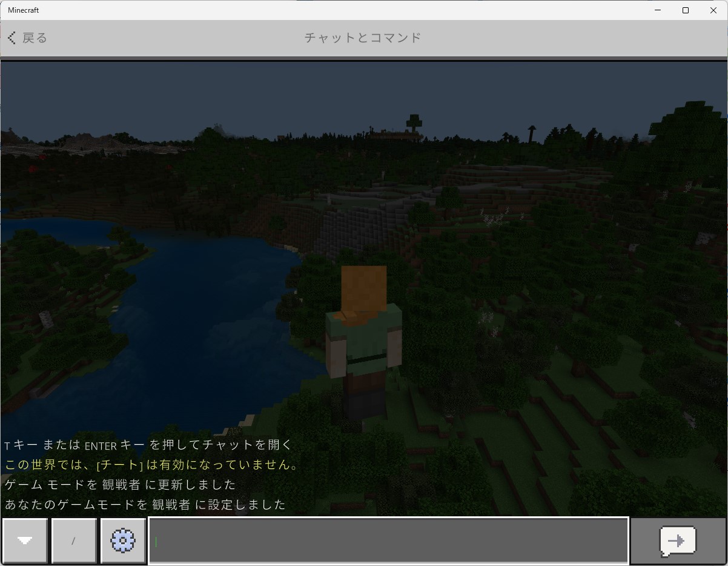Minimize the Minecraft window

coord(658,10)
